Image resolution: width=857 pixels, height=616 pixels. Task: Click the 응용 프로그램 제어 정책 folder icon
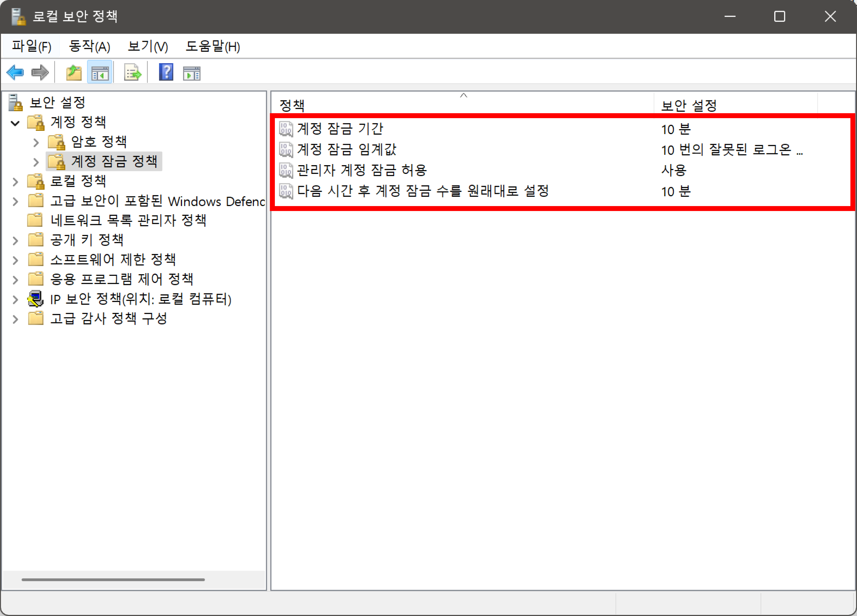click(35, 279)
